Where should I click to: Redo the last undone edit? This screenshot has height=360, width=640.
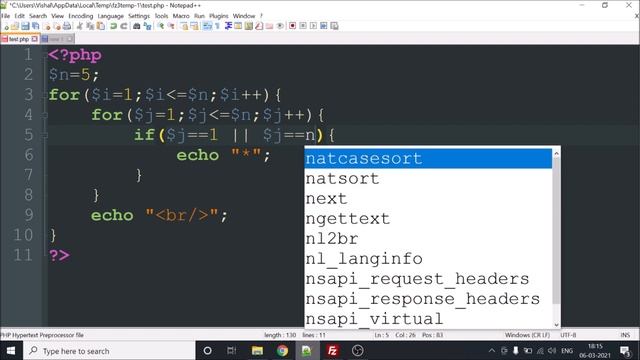124,26
